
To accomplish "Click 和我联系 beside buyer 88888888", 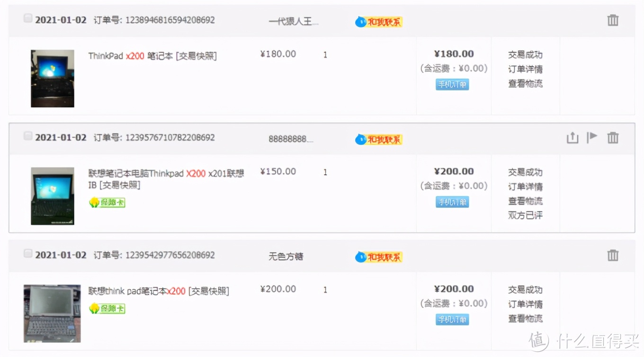I will coord(378,139).
